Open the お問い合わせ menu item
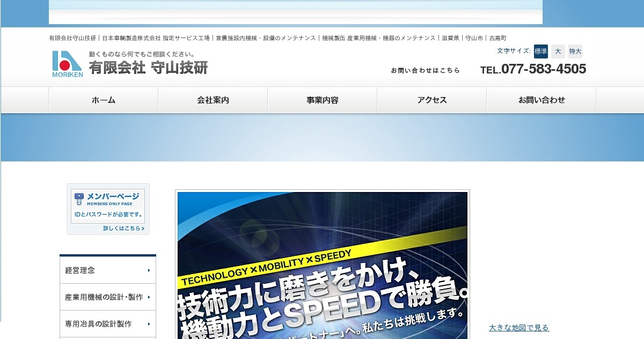 click(541, 100)
